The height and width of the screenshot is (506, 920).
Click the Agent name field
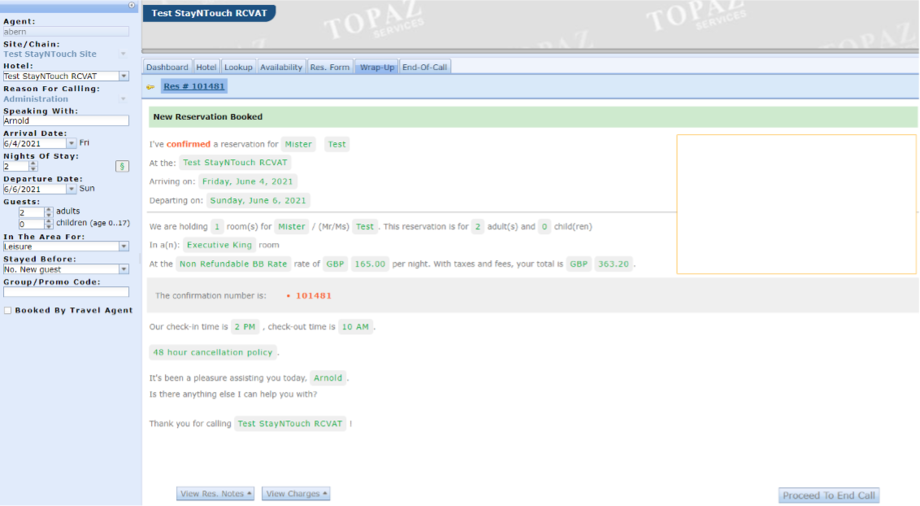[x=66, y=32]
